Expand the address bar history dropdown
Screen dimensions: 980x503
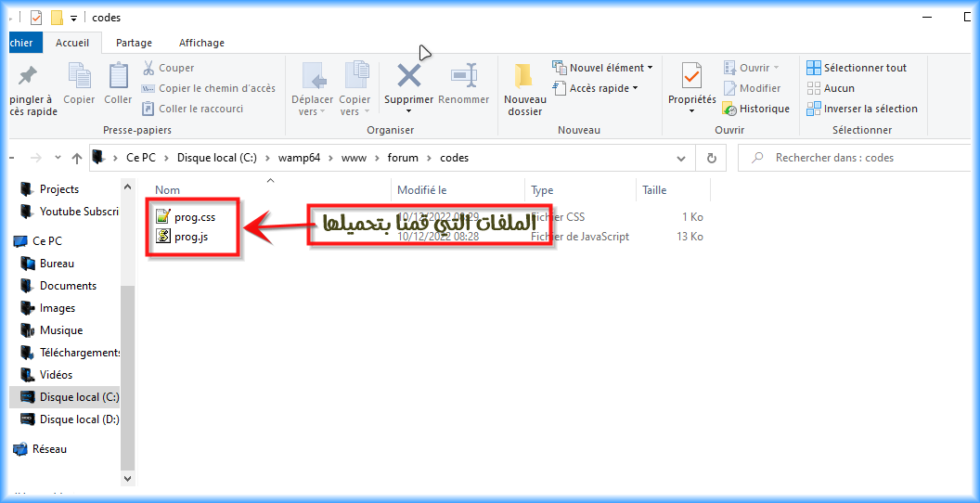pyautogui.click(x=681, y=158)
